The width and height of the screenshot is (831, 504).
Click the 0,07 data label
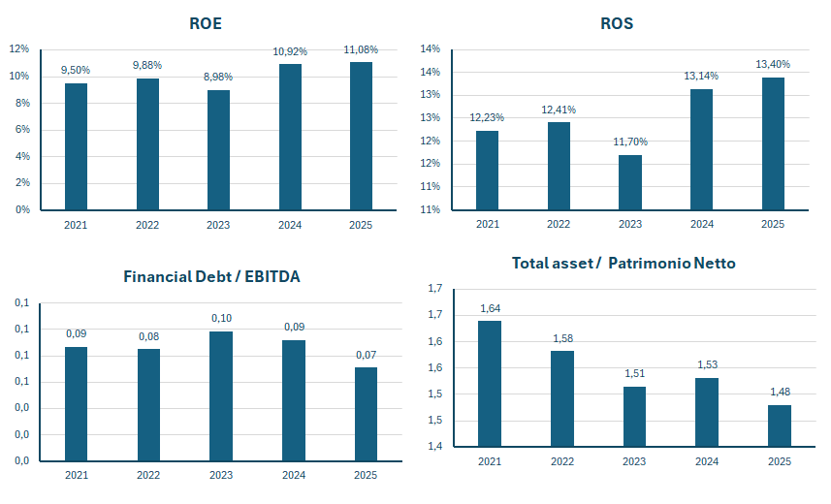coord(367,355)
